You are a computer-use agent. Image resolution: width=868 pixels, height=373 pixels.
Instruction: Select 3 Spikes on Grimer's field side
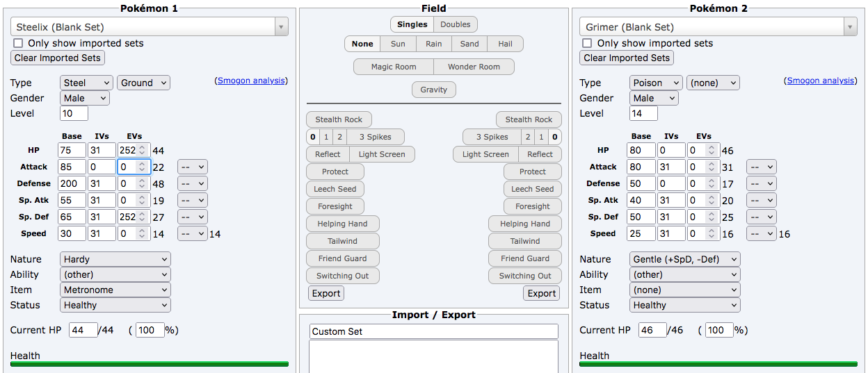(x=492, y=137)
